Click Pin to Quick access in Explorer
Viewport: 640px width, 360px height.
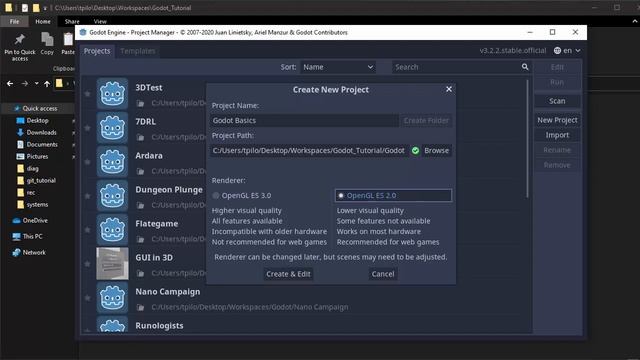[x=20, y=47]
